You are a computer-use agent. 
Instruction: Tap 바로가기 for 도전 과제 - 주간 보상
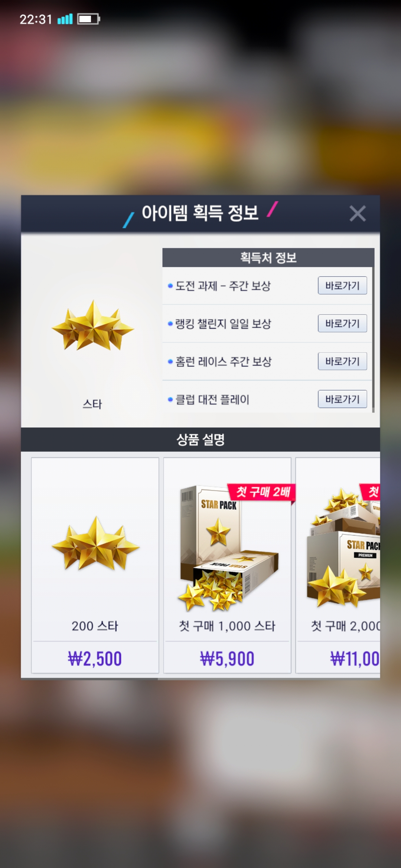pos(342,286)
